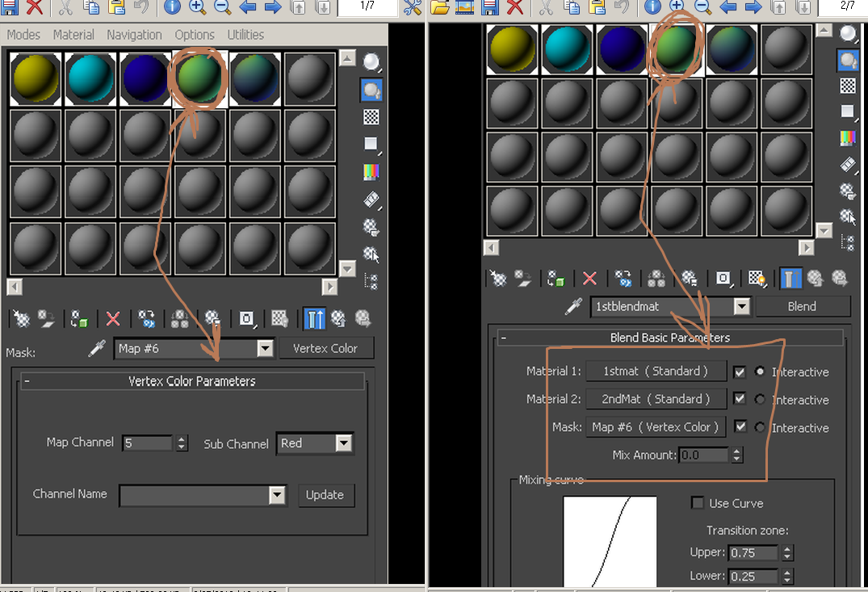Toggle the Use Curve checkbox

click(698, 503)
